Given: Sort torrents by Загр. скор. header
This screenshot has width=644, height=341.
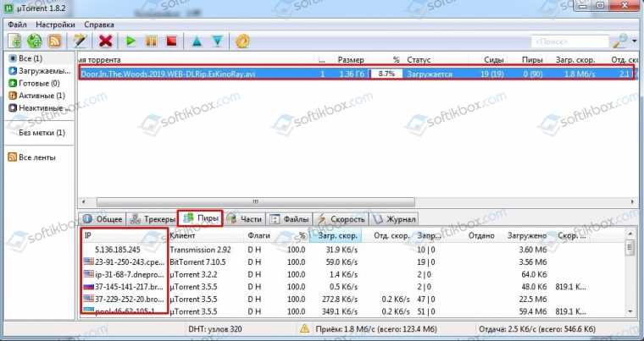Looking at the screenshot, I should tap(575, 60).
